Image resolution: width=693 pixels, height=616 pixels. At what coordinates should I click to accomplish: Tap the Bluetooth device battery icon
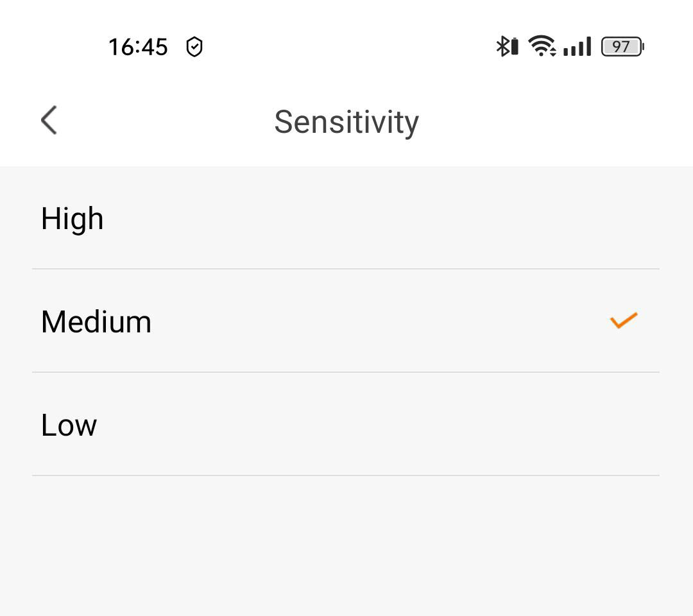514,47
